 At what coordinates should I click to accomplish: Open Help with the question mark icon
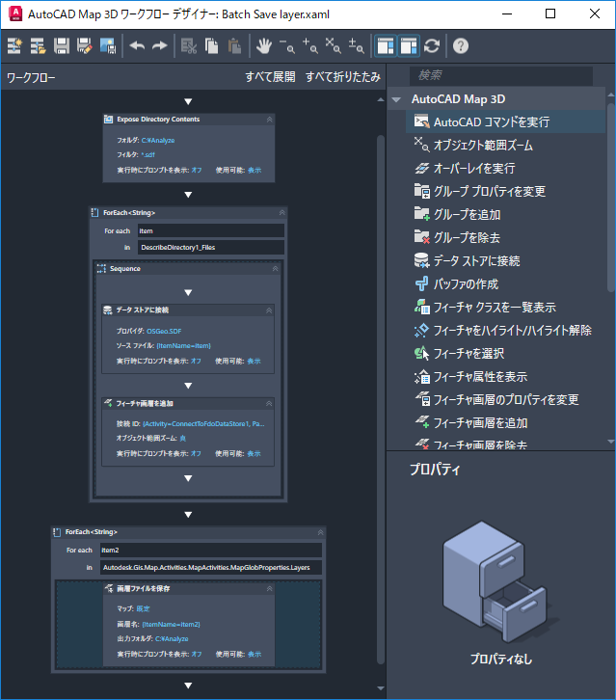[461, 46]
